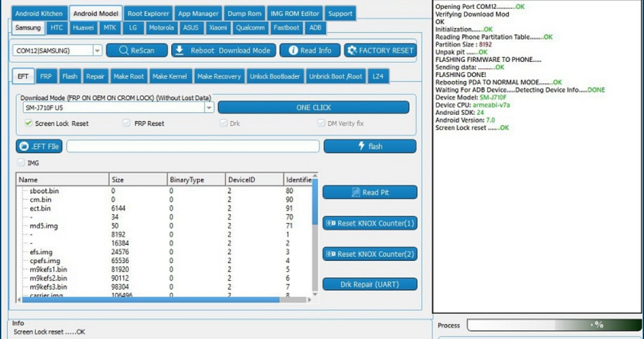644x339 pixels.
Task: Select the LG brand tab
Action: pyautogui.click(x=133, y=28)
